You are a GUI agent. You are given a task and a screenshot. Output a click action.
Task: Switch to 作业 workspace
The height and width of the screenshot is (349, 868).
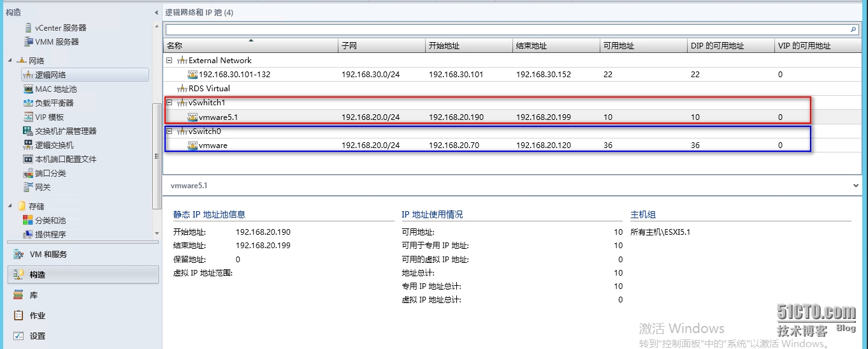[83, 315]
